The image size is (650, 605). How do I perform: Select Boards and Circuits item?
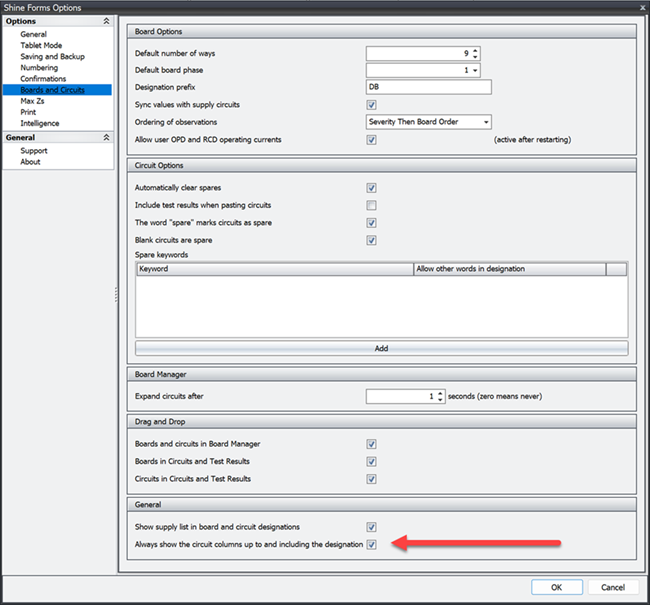point(57,90)
